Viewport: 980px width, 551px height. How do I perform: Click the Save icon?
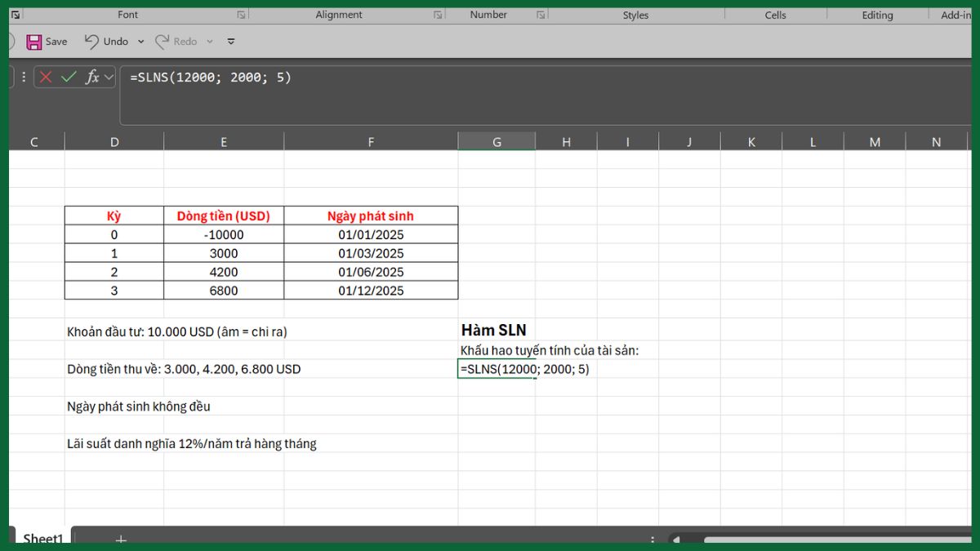click(x=33, y=41)
